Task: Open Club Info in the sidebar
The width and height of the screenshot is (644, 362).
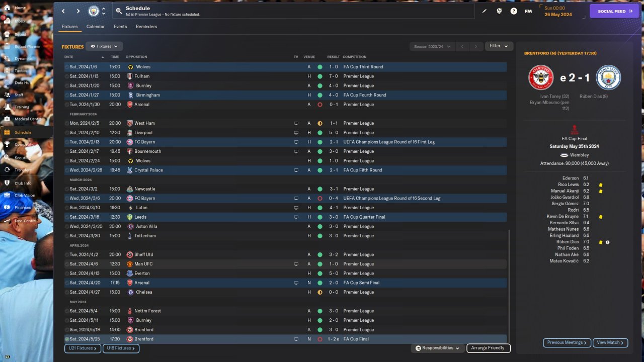Action: pyautogui.click(x=23, y=183)
